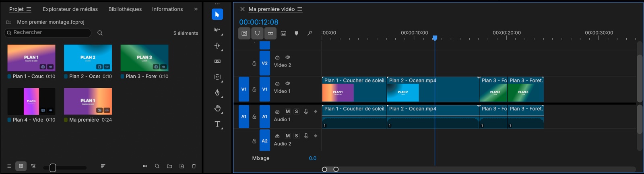The image size is (644, 174).
Task: Click the New Item icon
Action: pos(182,166)
